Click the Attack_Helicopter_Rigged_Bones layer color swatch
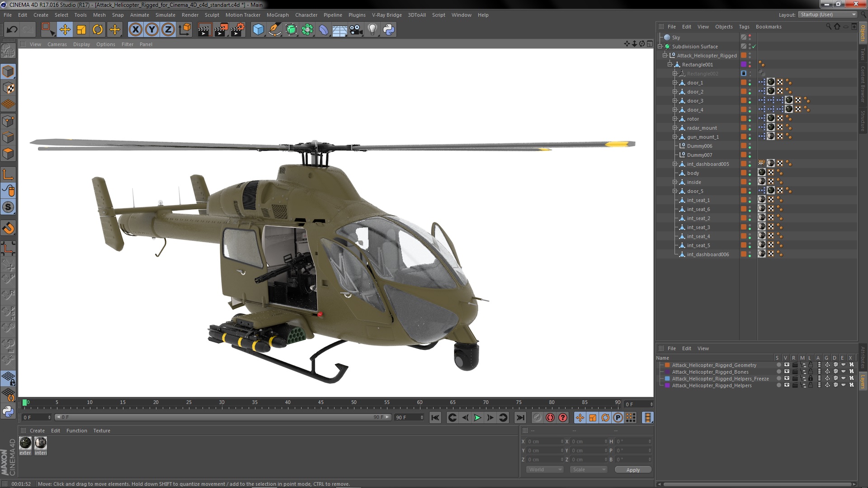 coord(667,372)
